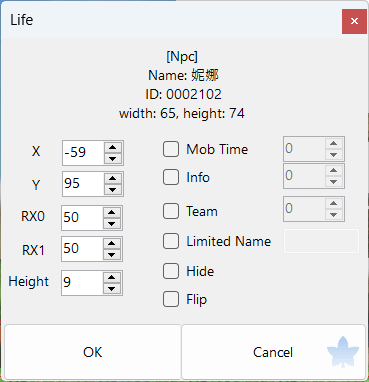The height and width of the screenshot is (382, 369).
Task: Click the 'width: 65, height: 74' text
Action: [182, 114]
